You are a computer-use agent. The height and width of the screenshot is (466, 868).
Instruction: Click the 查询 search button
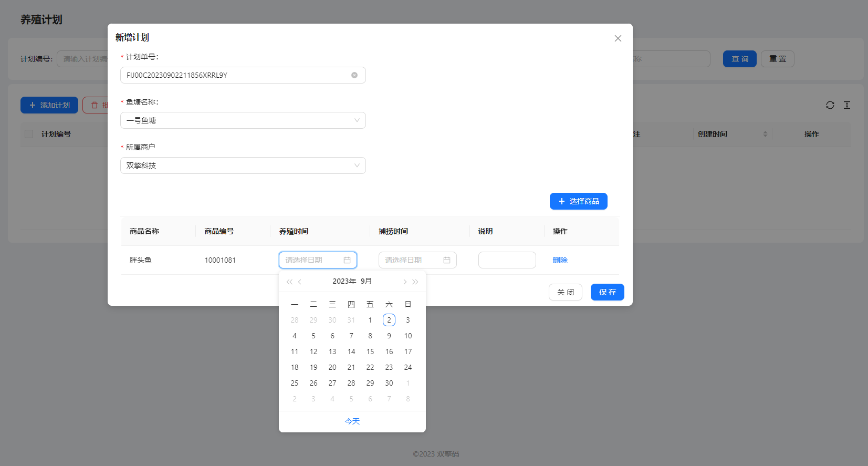[740, 59]
